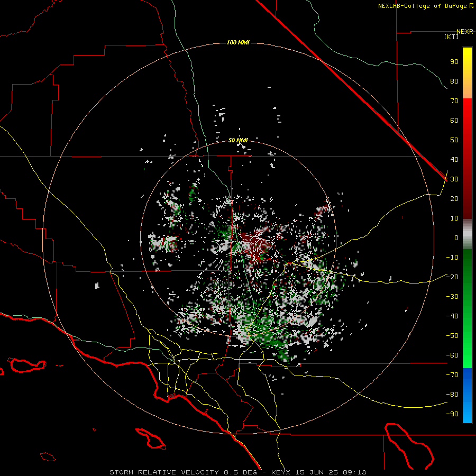Click the 60 value on the velocity scale
Viewport: 476px width, 476px height.
(454, 121)
